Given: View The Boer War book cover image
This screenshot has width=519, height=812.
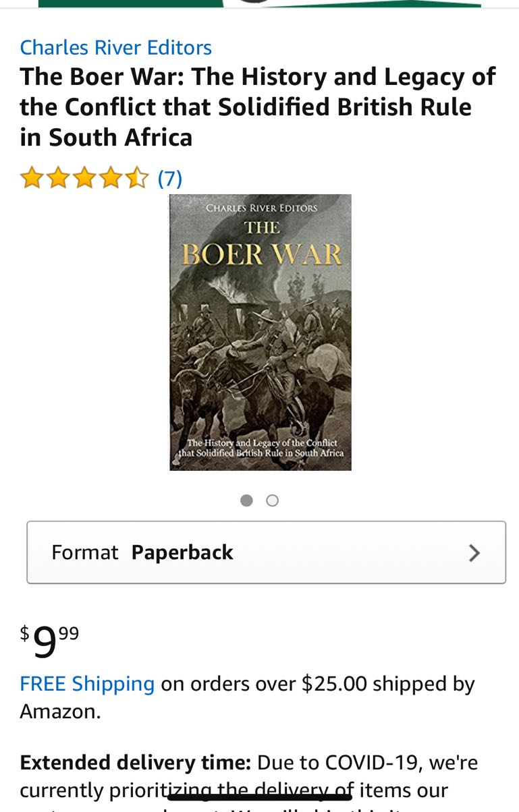Looking at the screenshot, I should point(261,332).
